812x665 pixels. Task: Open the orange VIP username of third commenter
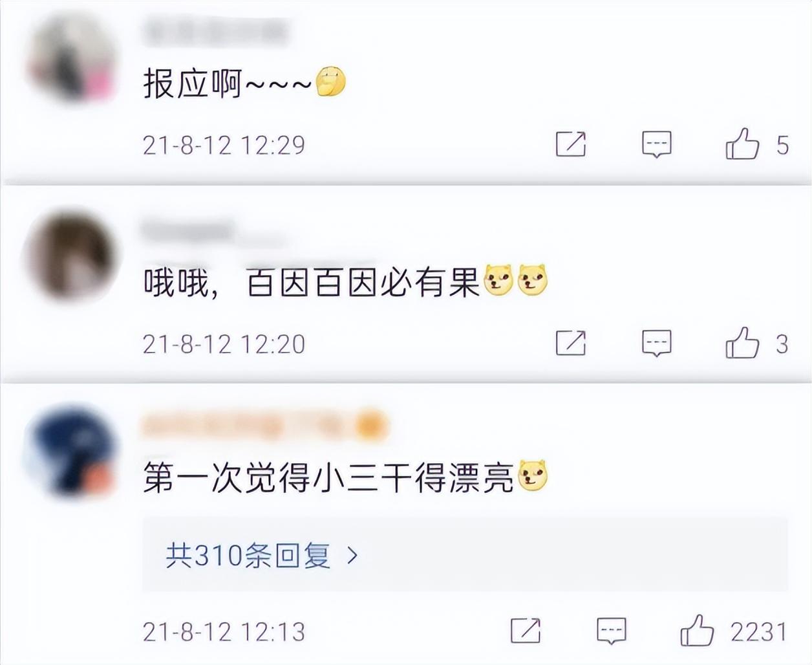(264, 426)
